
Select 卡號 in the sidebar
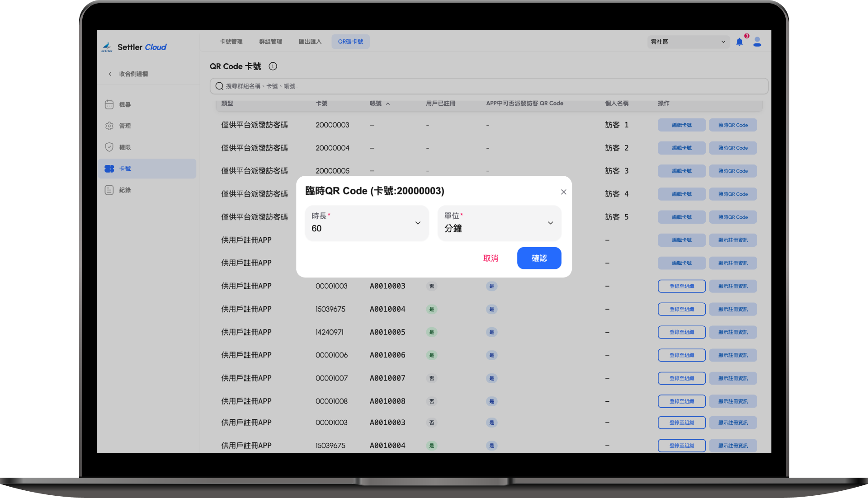click(147, 169)
